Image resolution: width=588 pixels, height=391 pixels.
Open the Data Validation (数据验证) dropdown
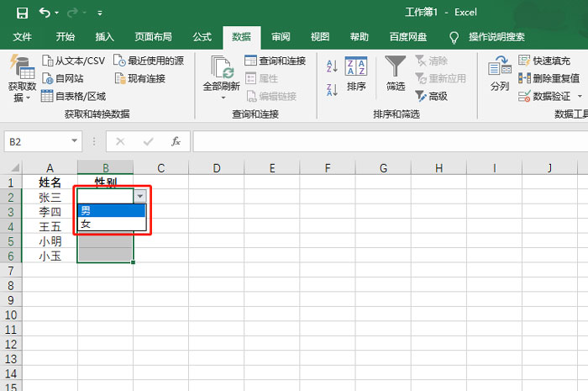580,97
